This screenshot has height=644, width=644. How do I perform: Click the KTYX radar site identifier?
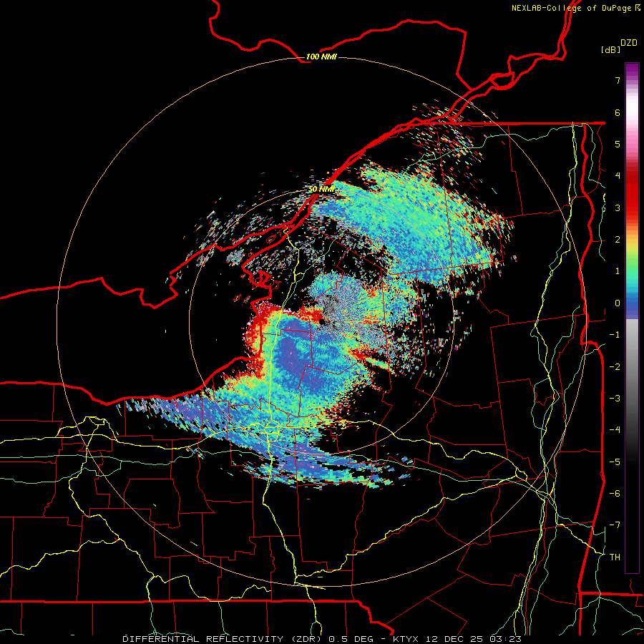tap(406, 639)
